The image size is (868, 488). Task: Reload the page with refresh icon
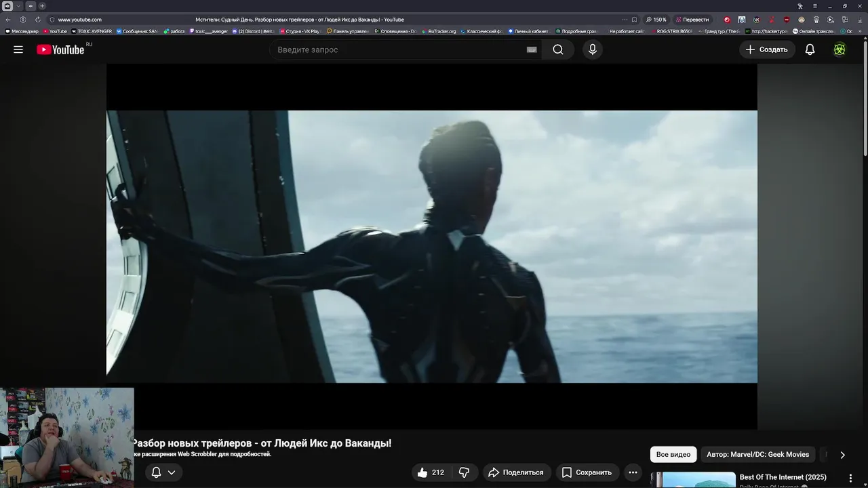(38, 20)
